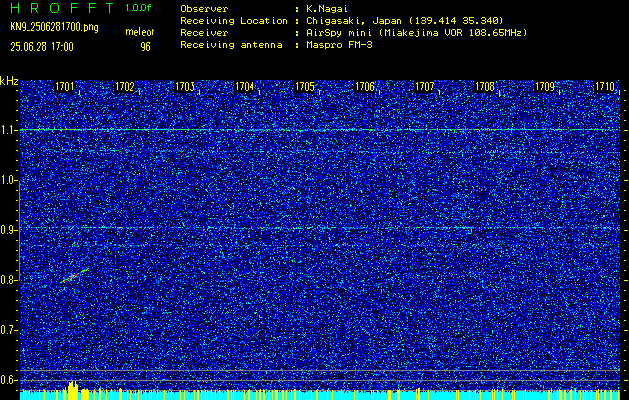This screenshot has width=629, height=400.
Task: Click the 1709 time marker
Action: click(545, 87)
